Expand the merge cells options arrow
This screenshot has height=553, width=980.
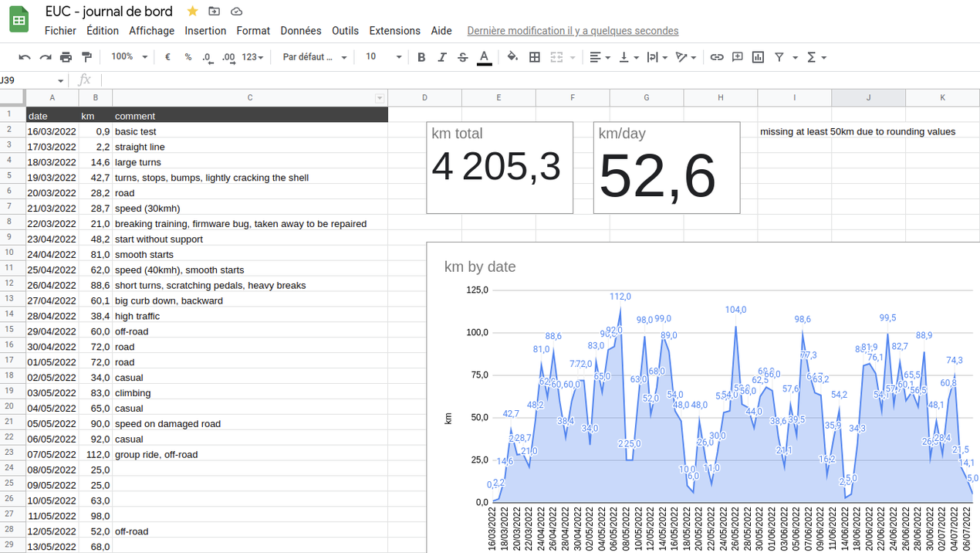coord(573,58)
